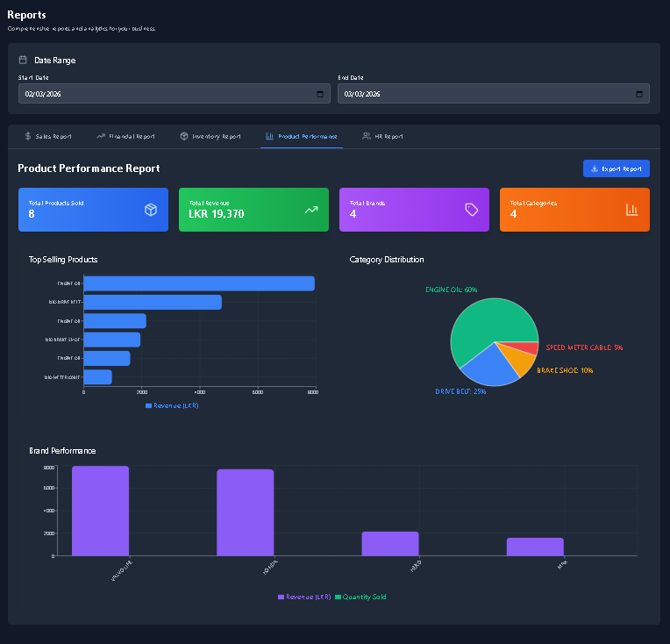Toggle Revenue (LKR) legend in Brand Performance
This screenshot has height=644, width=670.
(304, 597)
